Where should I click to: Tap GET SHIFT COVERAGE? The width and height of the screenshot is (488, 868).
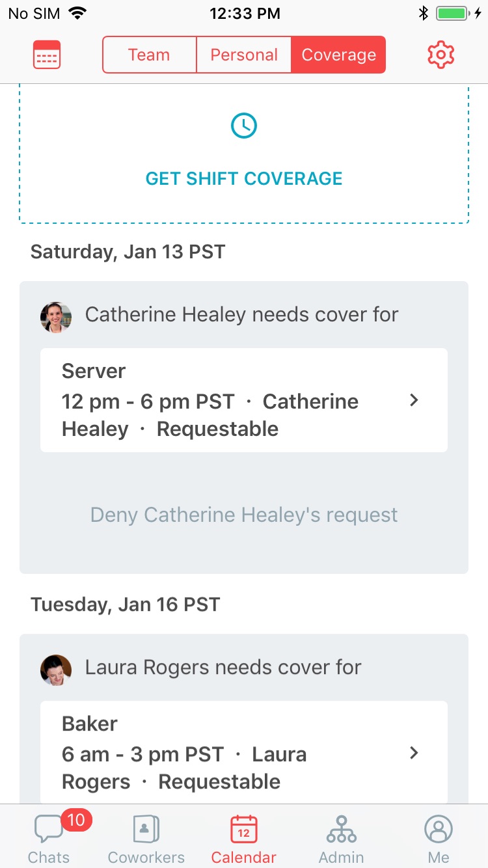(x=244, y=179)
